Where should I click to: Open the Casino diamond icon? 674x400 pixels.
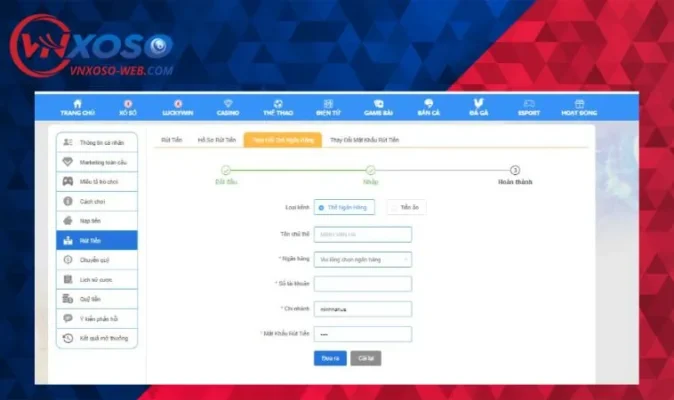[x=228, y=104]
